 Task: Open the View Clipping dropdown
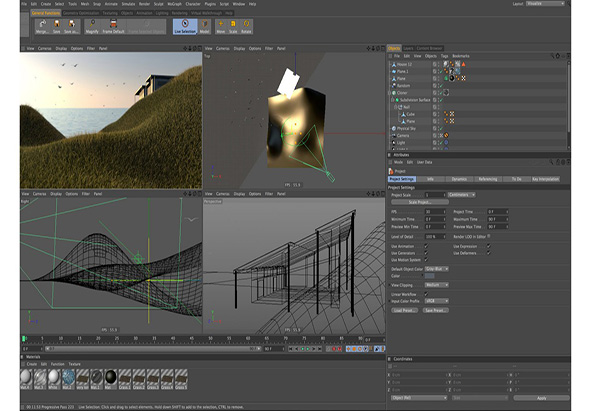(436, 285)
